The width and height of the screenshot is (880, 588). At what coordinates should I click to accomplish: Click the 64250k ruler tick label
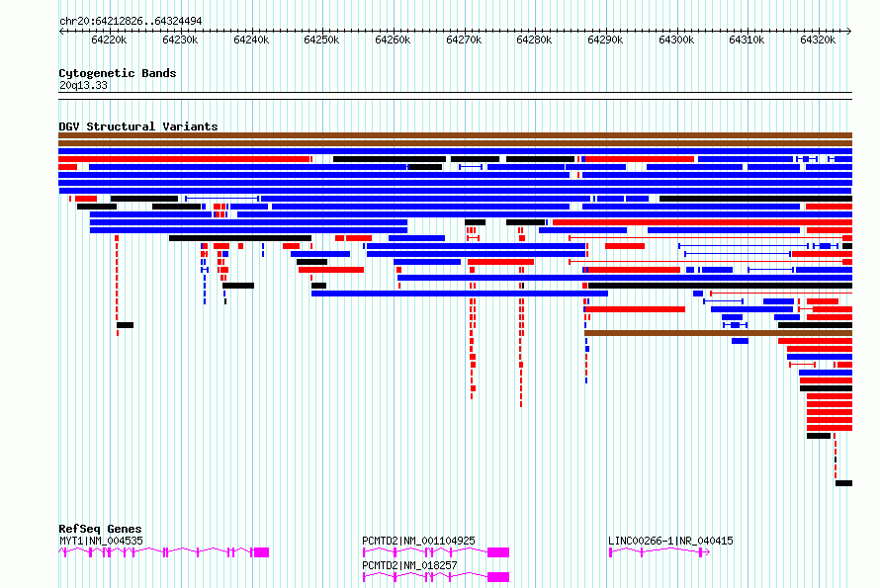click(321, 40)
